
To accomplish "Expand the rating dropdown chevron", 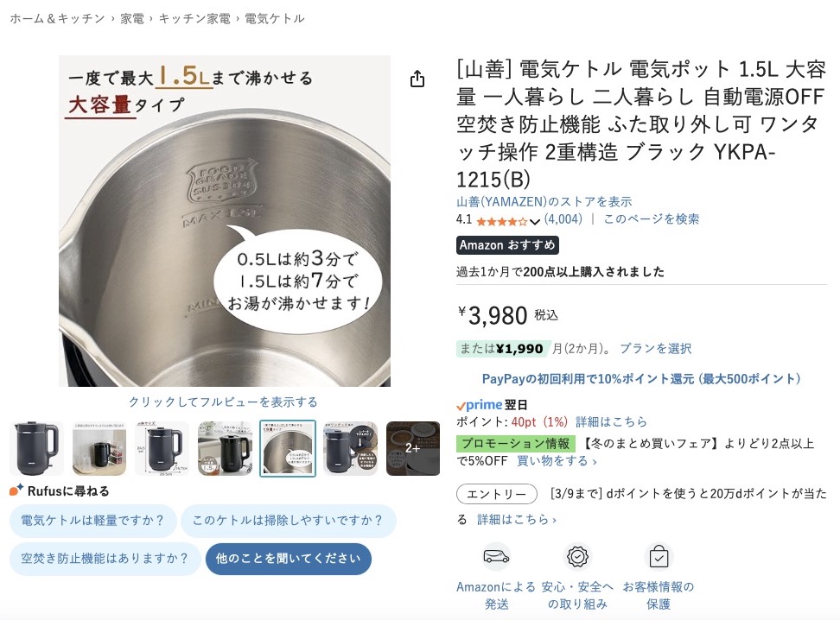I will [x=535, y=221].
